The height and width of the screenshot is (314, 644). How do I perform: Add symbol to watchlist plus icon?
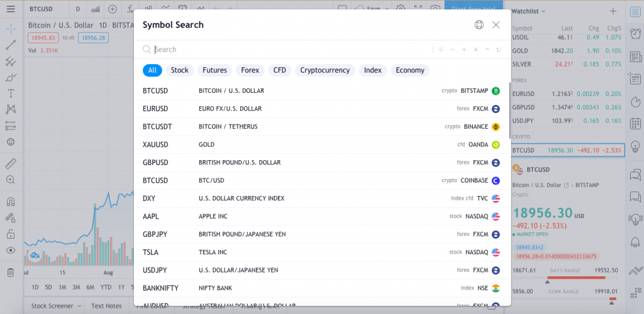pos(613,11)
